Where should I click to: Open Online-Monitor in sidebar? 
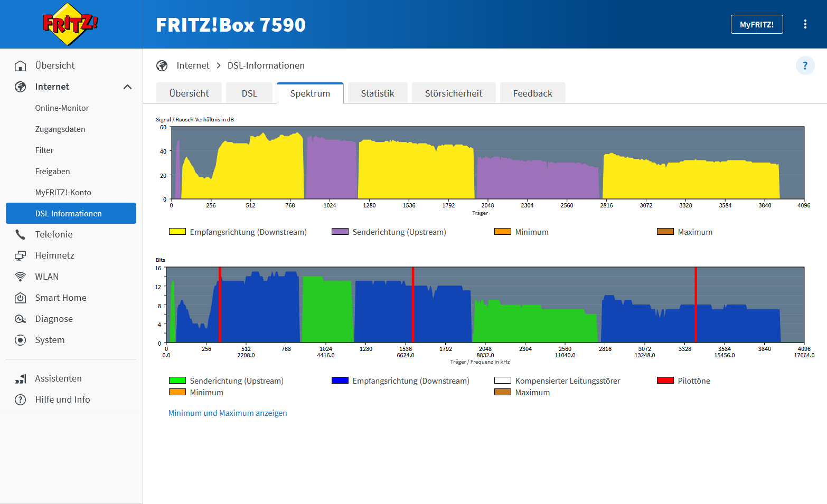coord(62,108)
